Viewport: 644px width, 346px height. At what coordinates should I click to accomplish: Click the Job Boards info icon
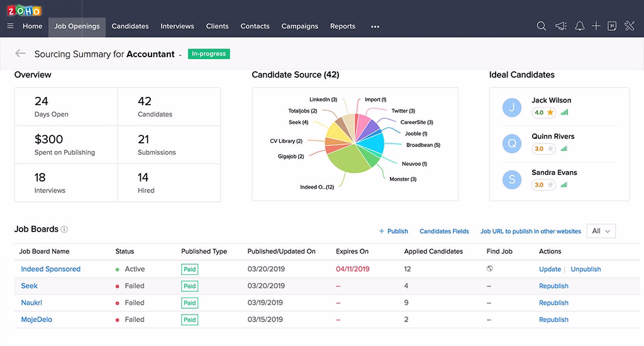click(64, 229)
